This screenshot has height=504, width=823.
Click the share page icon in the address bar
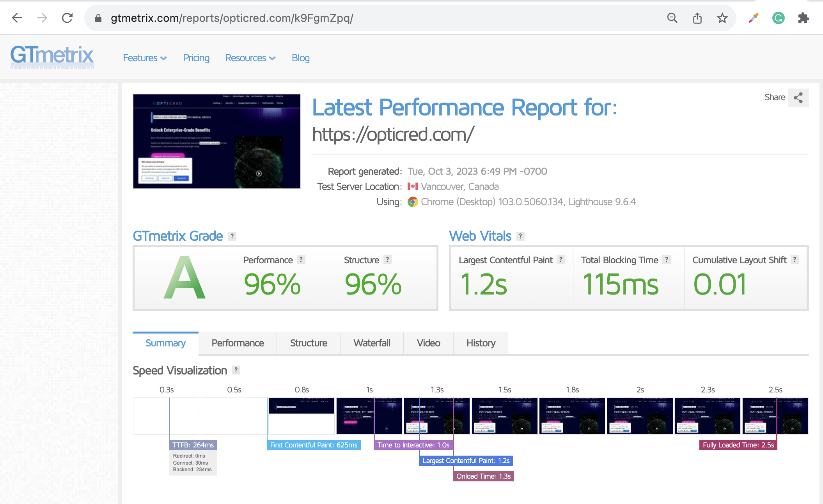point(697,18)
